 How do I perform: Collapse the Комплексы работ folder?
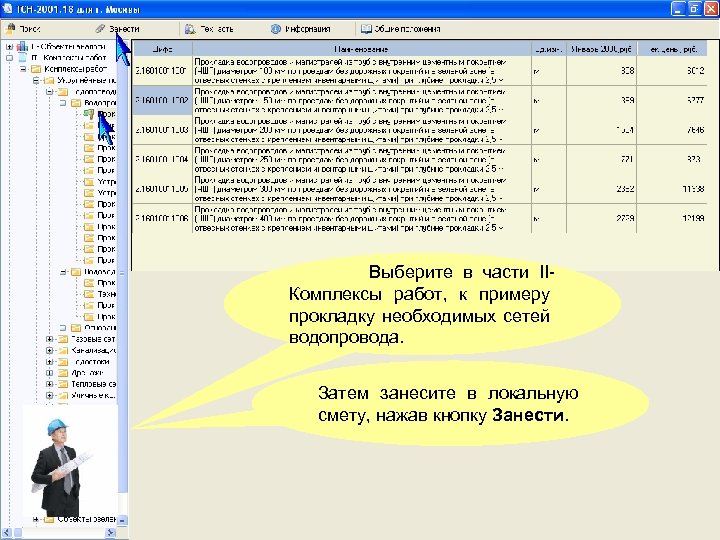click(23, 69)
